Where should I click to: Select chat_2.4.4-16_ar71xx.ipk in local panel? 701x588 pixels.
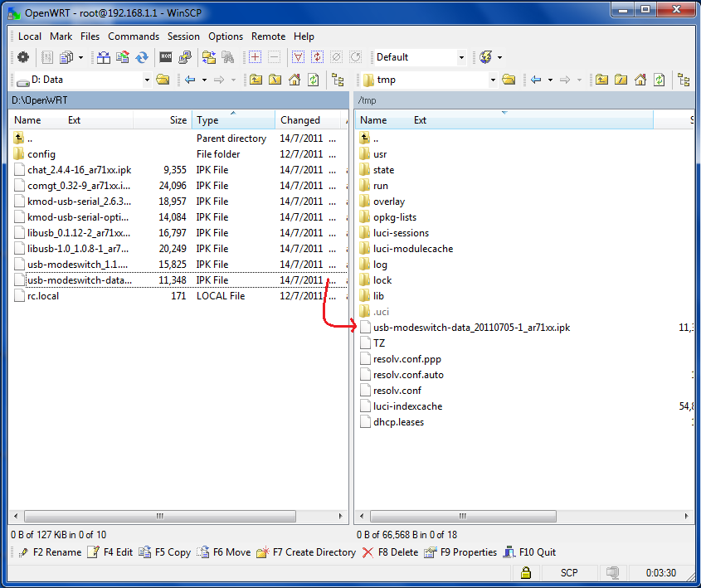pos(79,170)
